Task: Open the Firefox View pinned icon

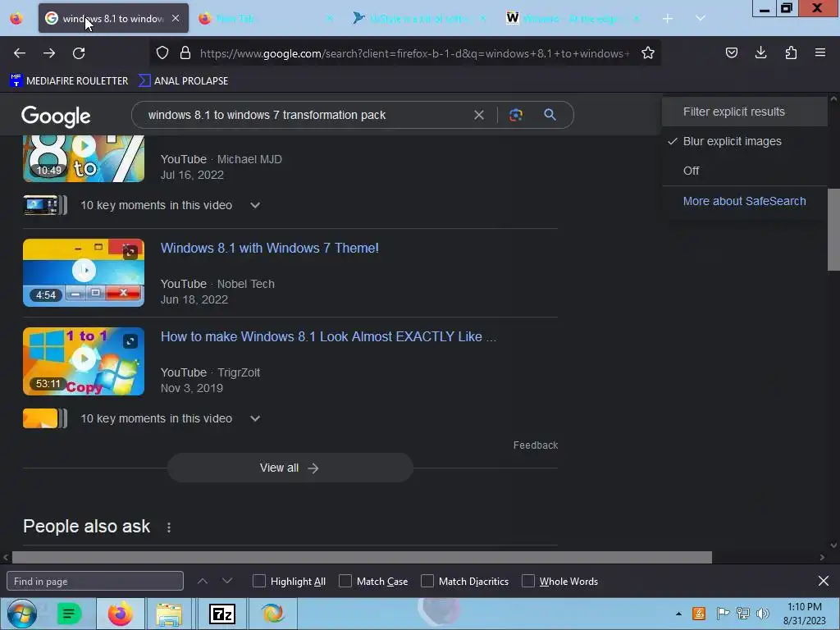Action: click(16, 19)
